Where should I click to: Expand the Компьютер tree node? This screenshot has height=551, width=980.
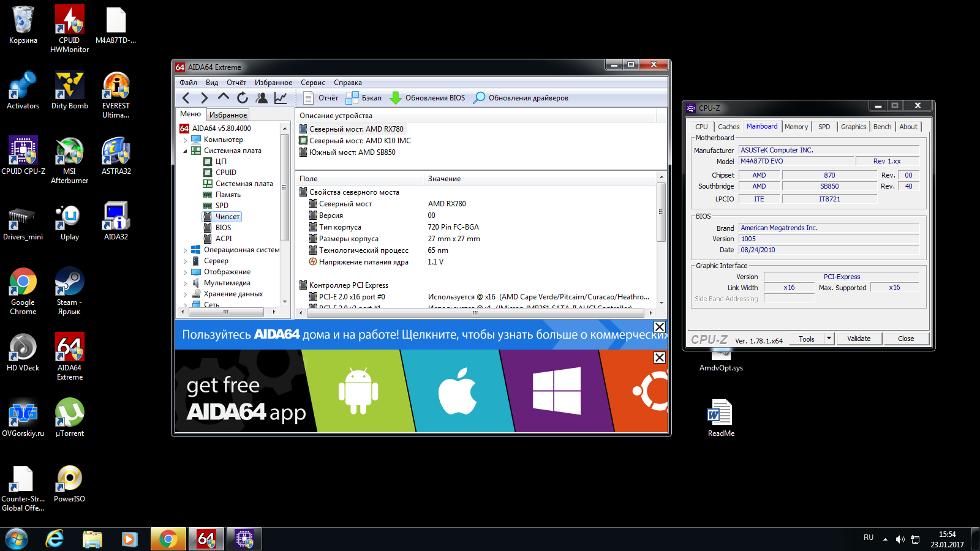185,140
